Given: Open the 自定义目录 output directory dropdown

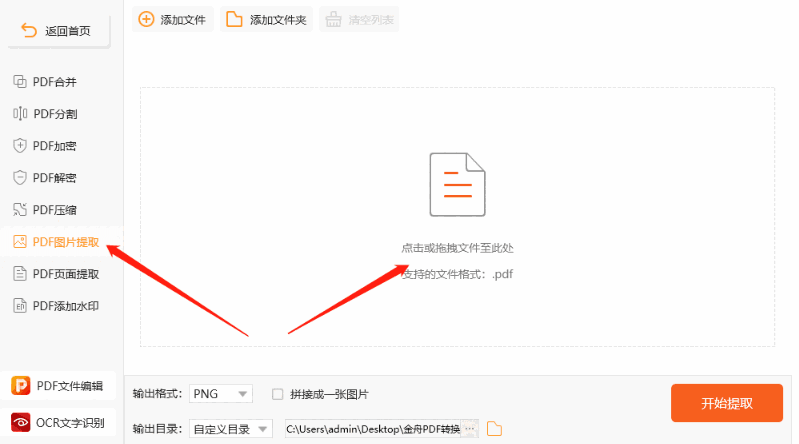Looking at the screenshot, I should pos(231,429).
